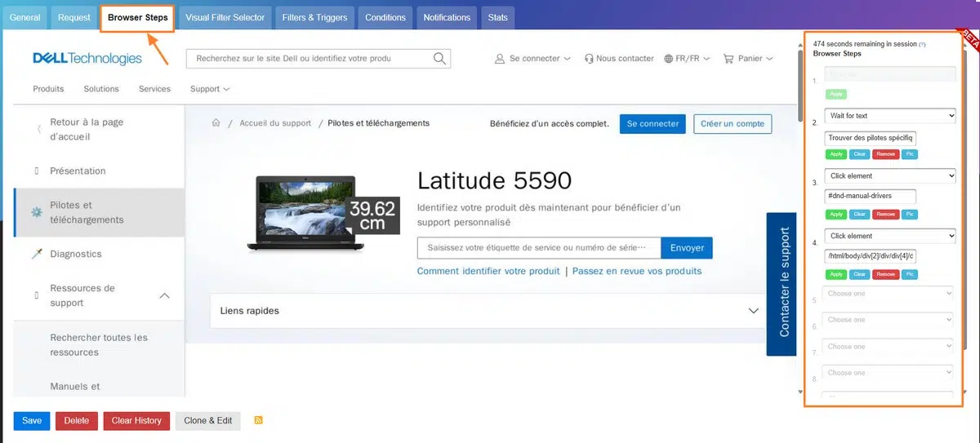Viewport: 980px width, 443px height.
Task: Open Comment identifier votre produit link
Action: click(488, 271)
